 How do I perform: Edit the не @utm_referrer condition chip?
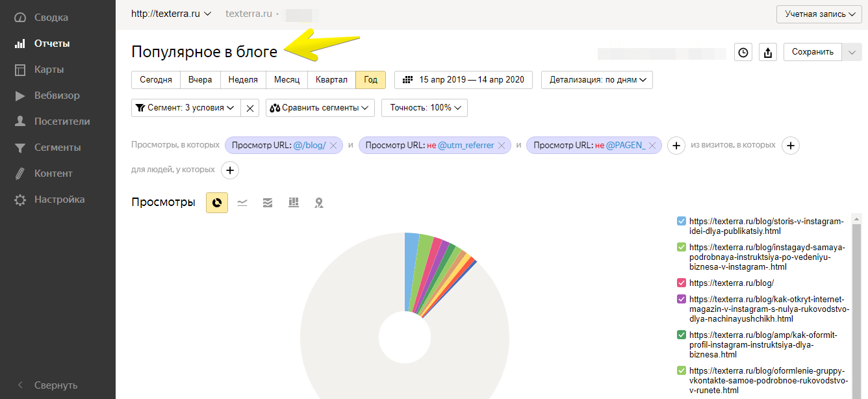(429, 146)
